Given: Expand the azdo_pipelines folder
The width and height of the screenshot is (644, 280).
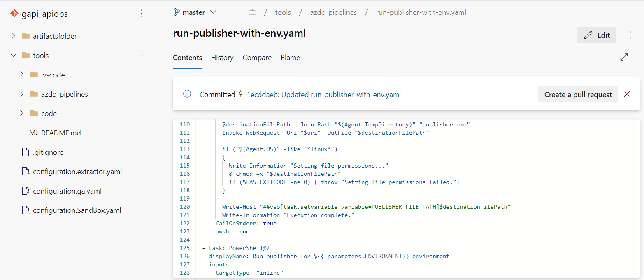Looking at the screenshot, I should pyautogui.click(x=21, y=94).
